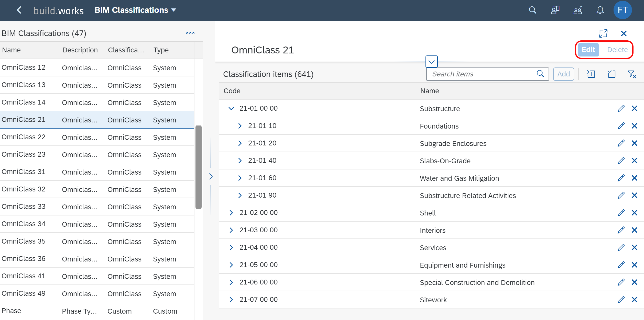Edit the Foundations item

tap(621, 126)
